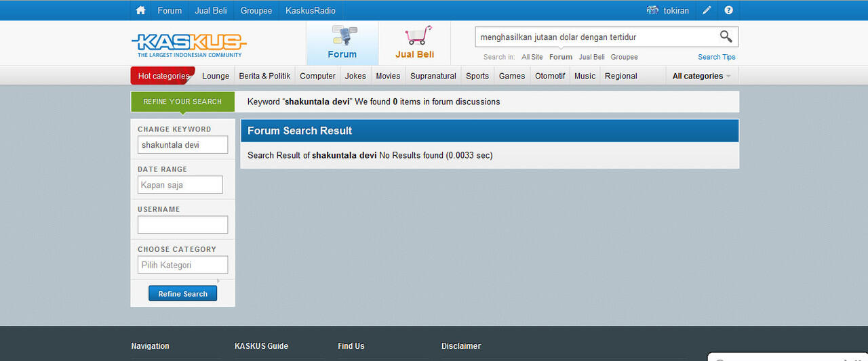Open the Date Range Kapan saja dropdown
This screenshot has height=361, width=868.
(180, 185)
